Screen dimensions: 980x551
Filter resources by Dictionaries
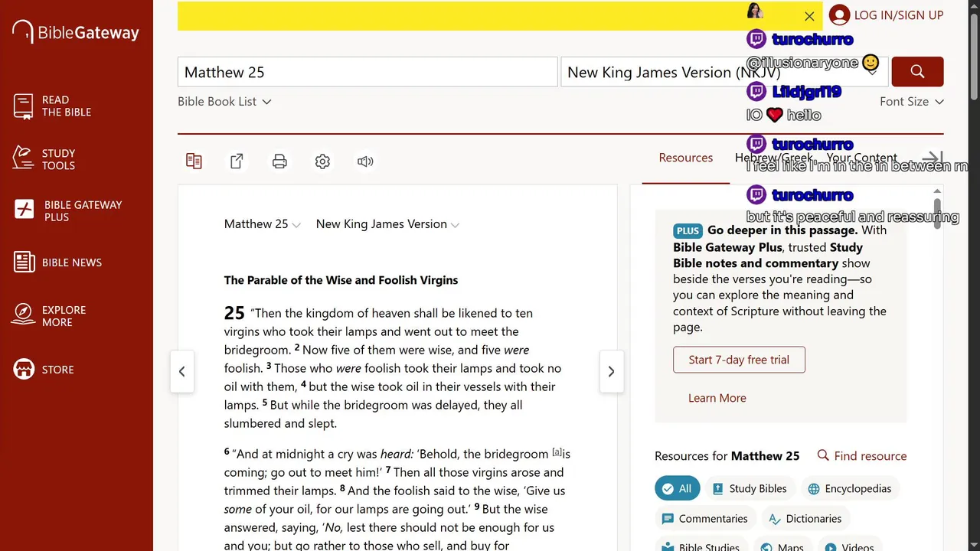coord(805,519)
